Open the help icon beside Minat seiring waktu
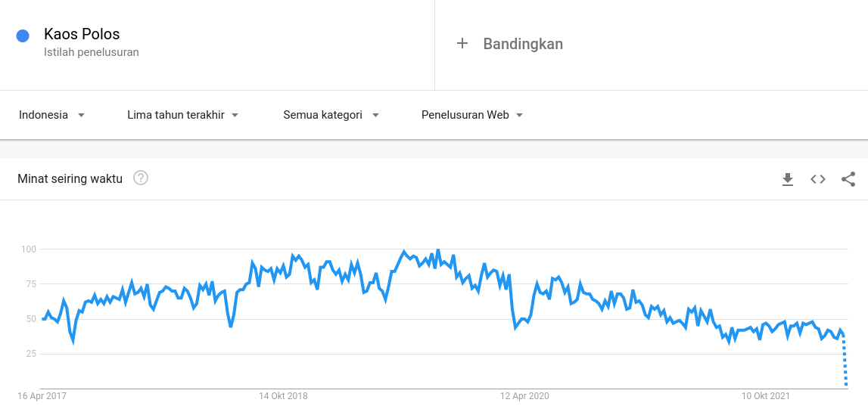 [141, 178]
